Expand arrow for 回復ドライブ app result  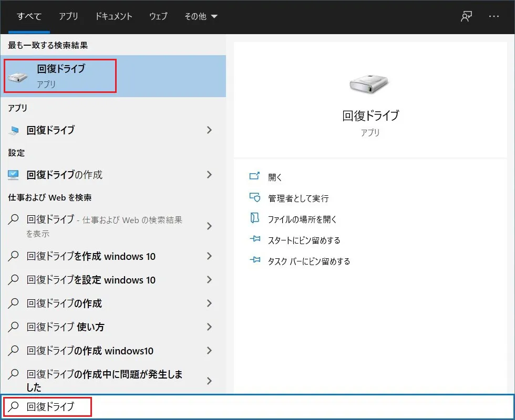click(x=209, y=130)
